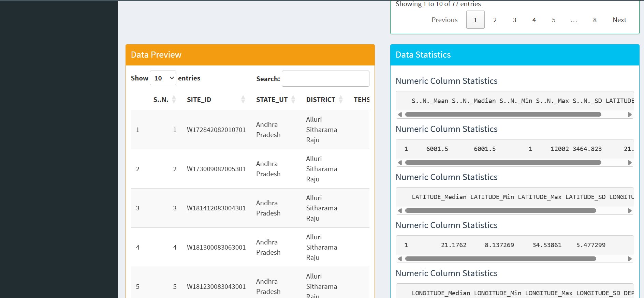Click the SITE_ID column header label

(x=199, y=100)
